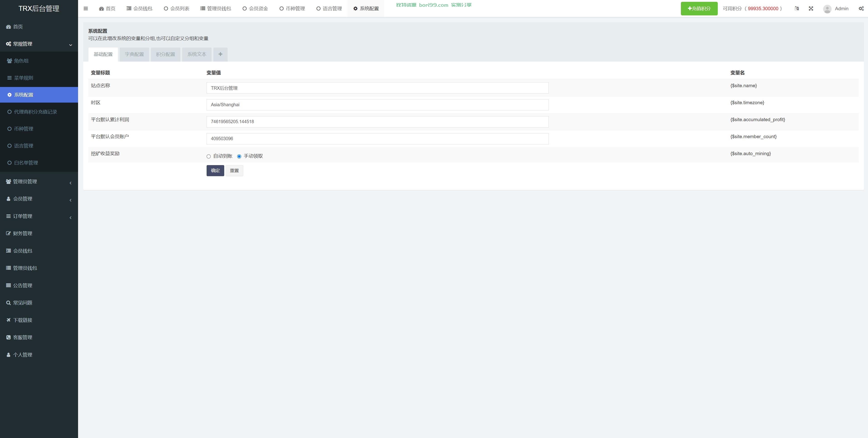The width and height of the screenshot is (868, 438).
Task: Click the list icon beside sidebar 会员钱包
Action: (x=8, y=250)
